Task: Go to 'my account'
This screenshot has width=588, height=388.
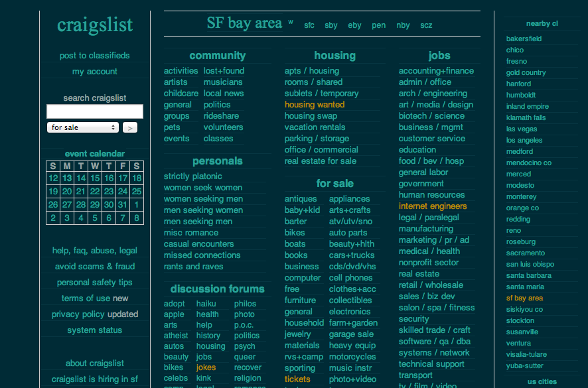Action: point(95,71)
